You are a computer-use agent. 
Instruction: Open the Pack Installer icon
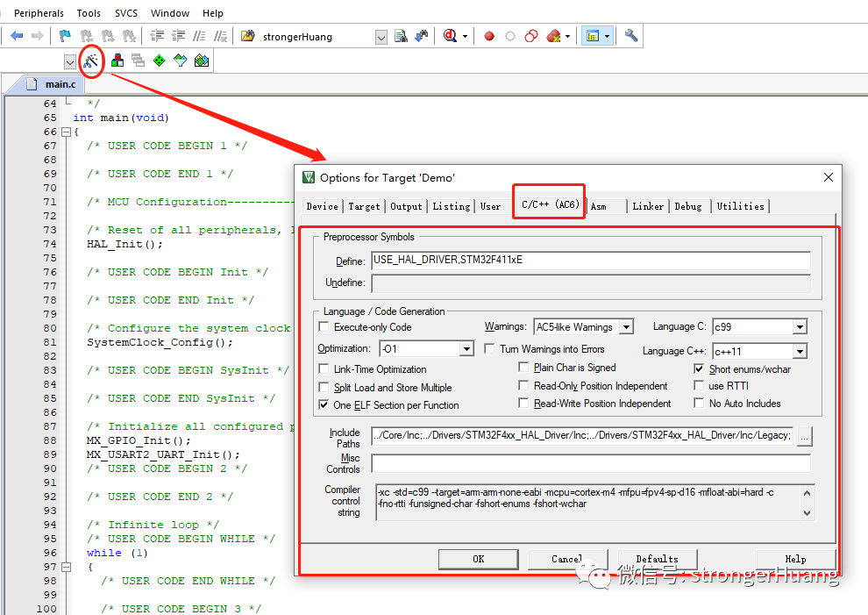(x=202, y=61)
